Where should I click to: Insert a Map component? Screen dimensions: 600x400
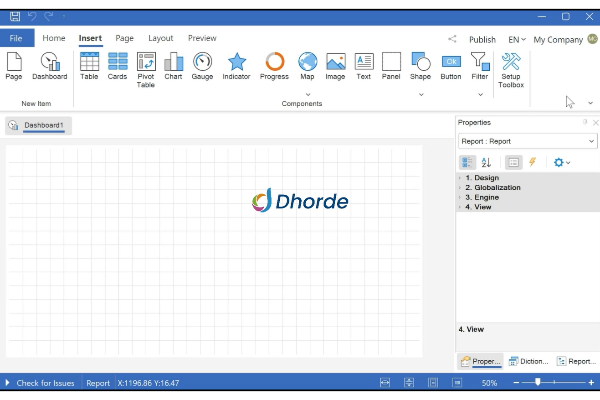click(x=307, y=66)
